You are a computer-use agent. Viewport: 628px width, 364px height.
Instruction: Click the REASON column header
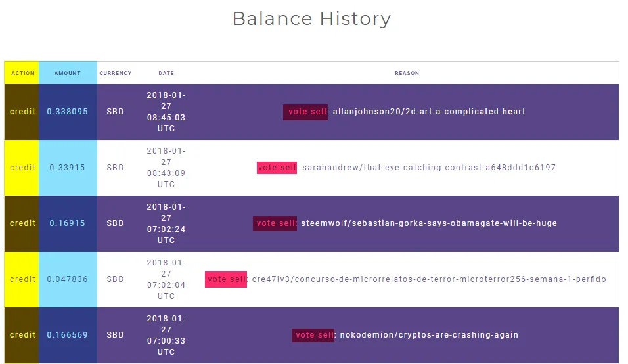point(407,73)
